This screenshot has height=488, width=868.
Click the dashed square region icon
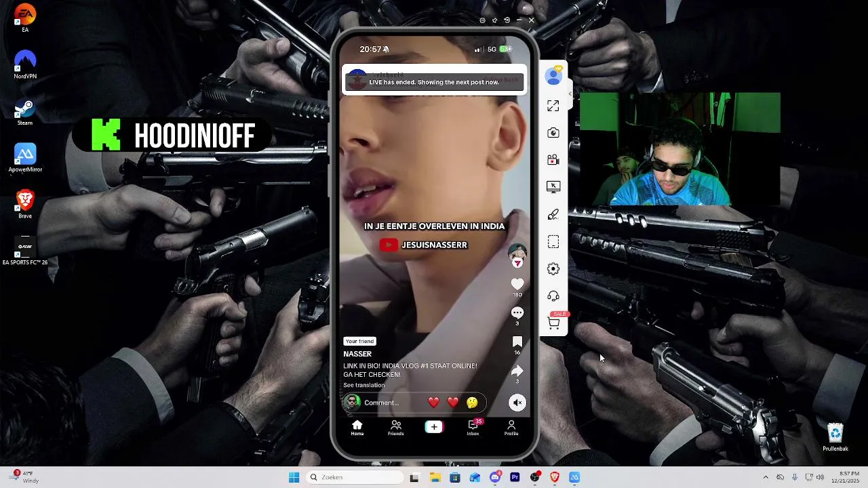[553, 242]
